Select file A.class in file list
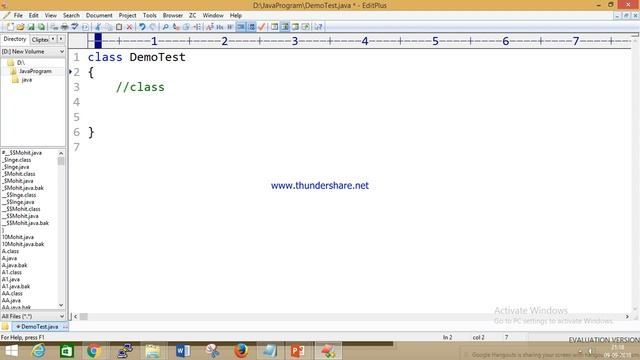This screenshot has height=360, width=640. 10,251
